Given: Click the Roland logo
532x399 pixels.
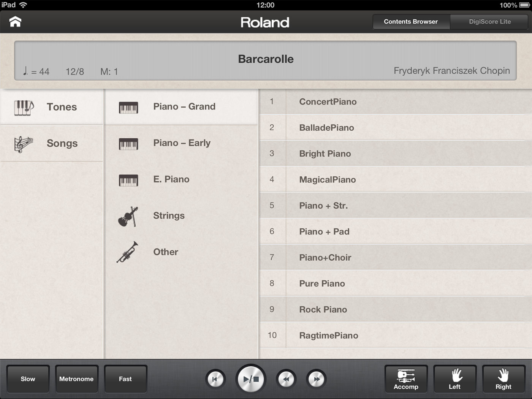Looking at the screenshot, I should pyautogui.click(x=265, y=22).
